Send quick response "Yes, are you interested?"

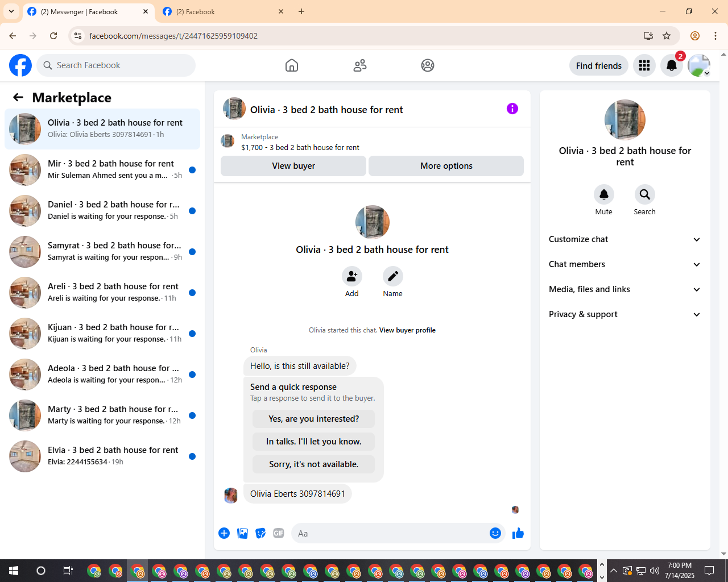click(314, 419)
